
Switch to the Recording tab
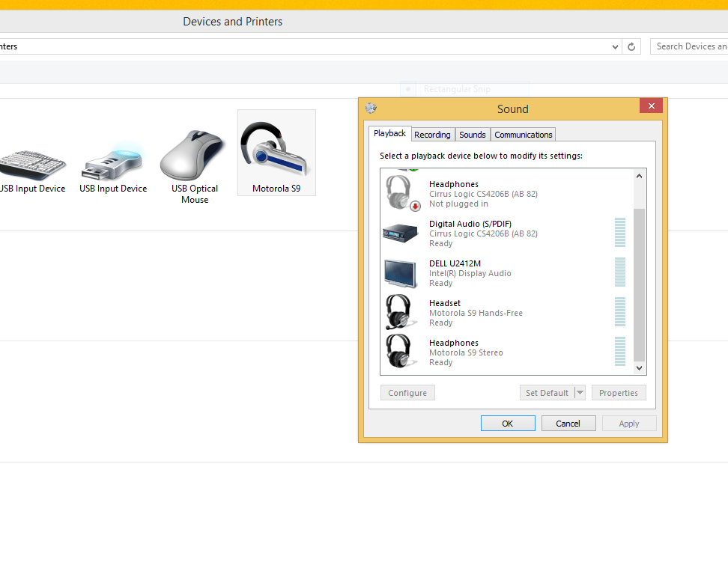point(432,135)
